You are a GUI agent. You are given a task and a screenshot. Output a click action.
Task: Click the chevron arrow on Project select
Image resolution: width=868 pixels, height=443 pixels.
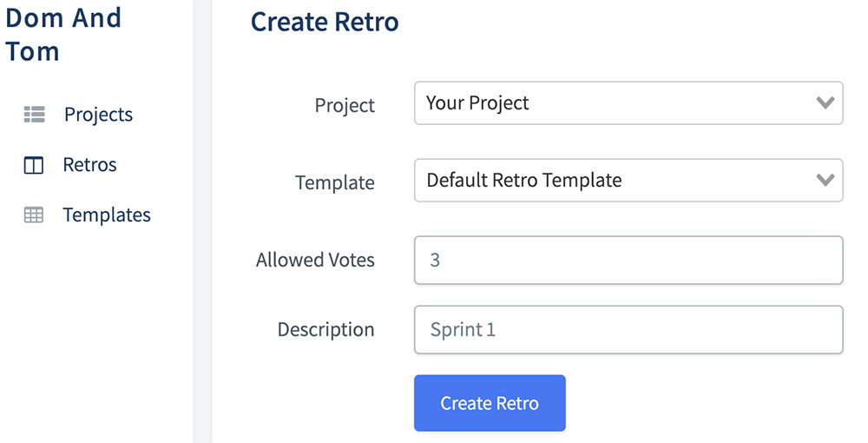click(825, 103)
